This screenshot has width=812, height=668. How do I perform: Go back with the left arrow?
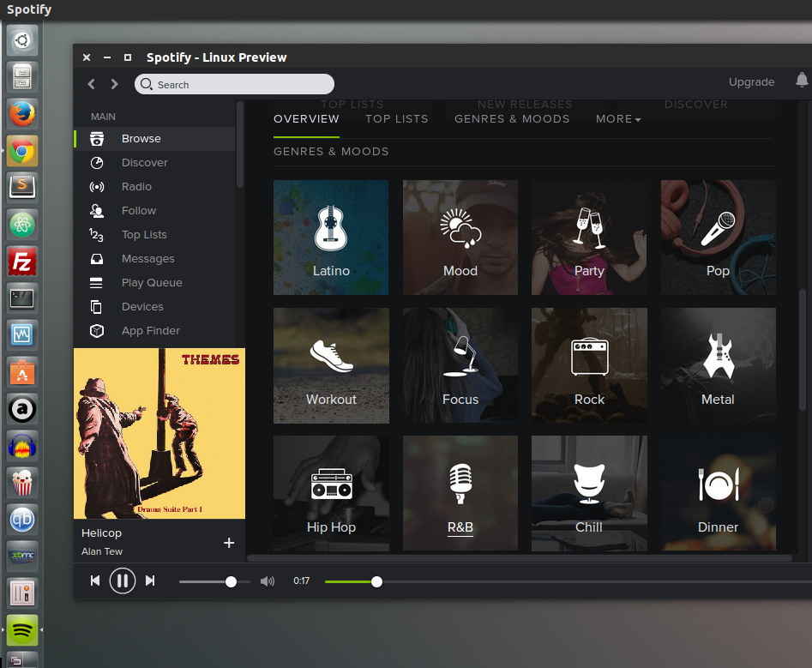pos(92,84)
